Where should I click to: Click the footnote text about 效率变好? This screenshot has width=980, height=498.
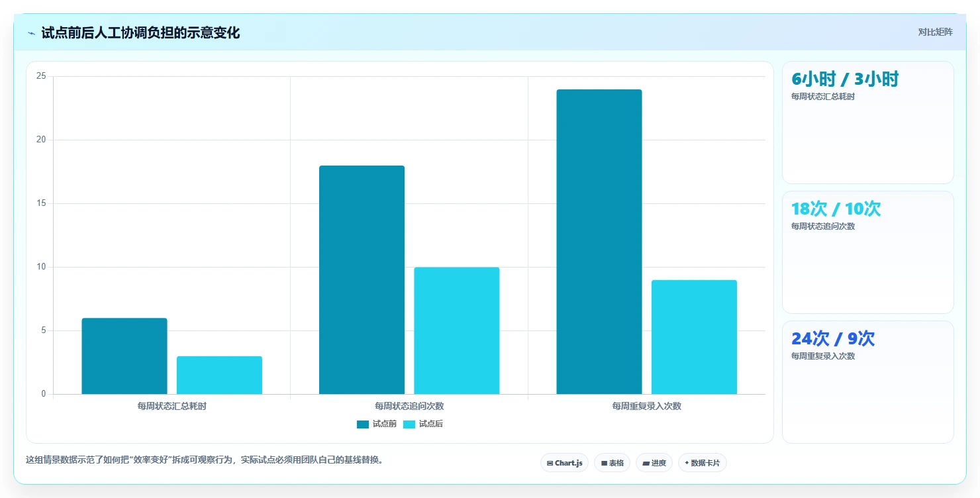(205, 460)
